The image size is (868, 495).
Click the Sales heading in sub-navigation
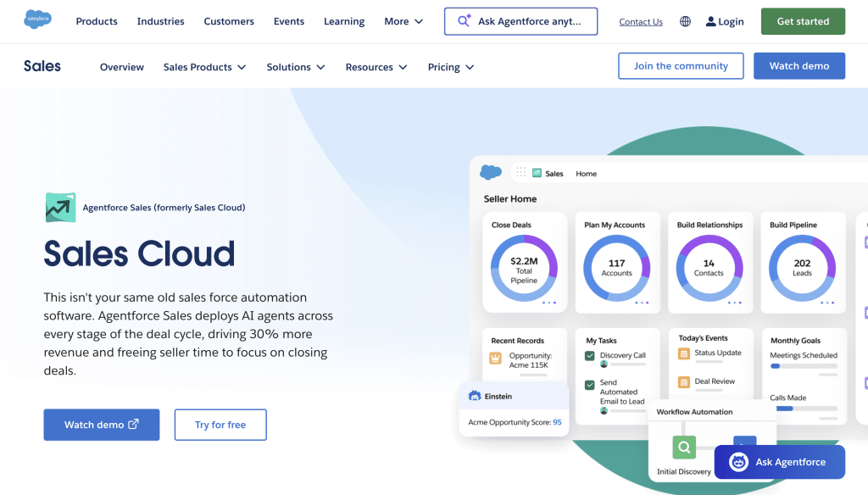coord(42,66)
